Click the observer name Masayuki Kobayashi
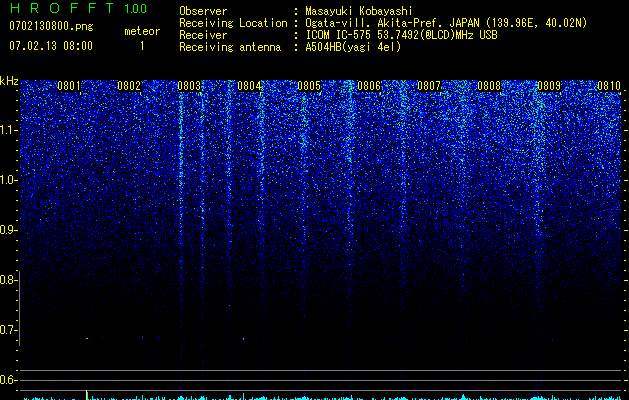 click(359, 11)
